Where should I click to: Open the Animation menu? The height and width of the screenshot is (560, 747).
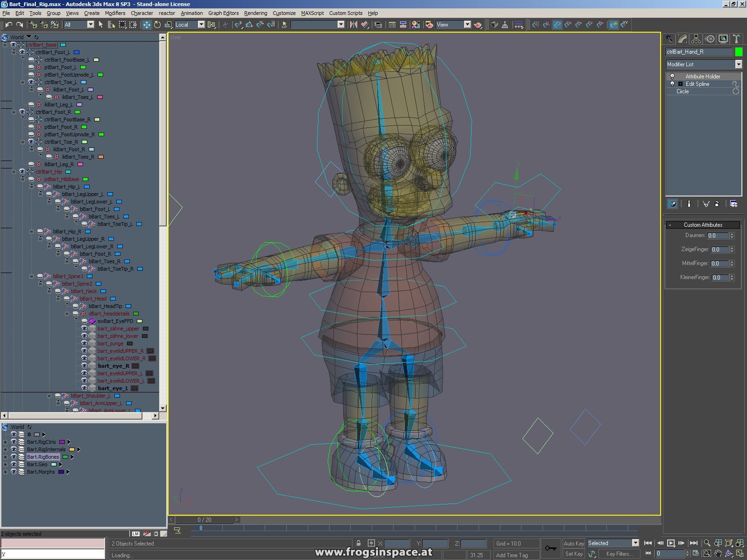pos(191,13)
